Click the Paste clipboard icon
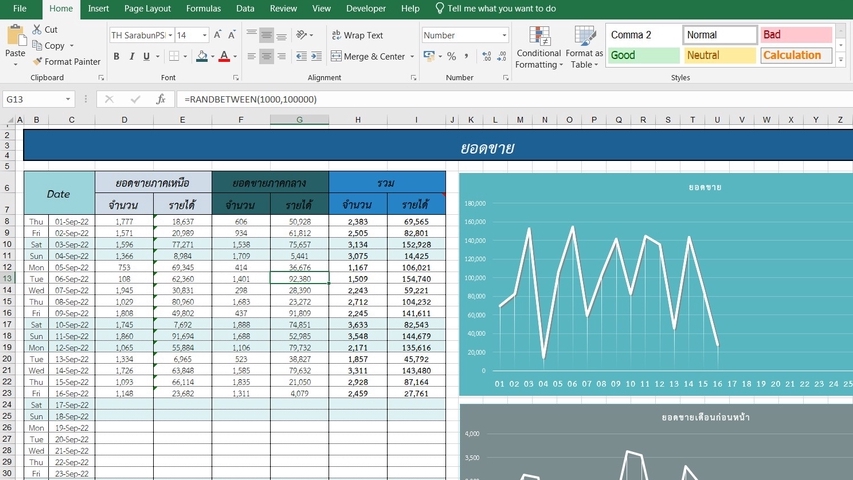 click(15, 35)
